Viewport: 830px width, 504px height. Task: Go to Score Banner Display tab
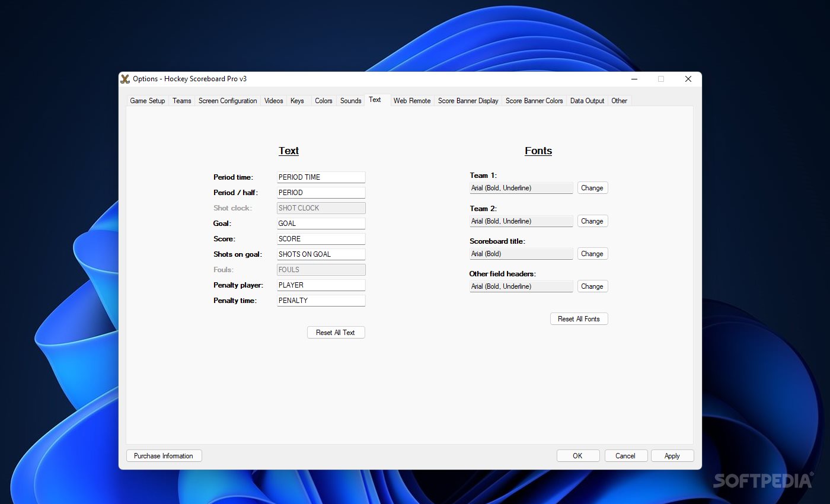468,101
